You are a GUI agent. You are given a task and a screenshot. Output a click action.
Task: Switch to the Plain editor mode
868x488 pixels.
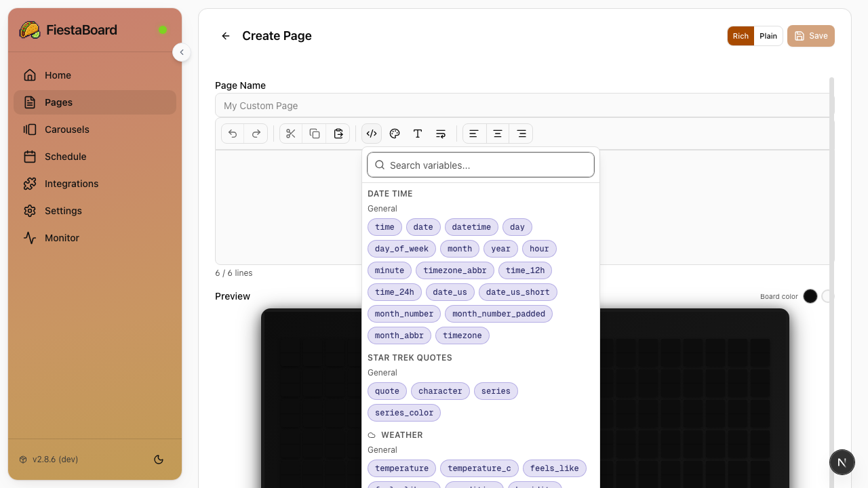coord(768,36)
